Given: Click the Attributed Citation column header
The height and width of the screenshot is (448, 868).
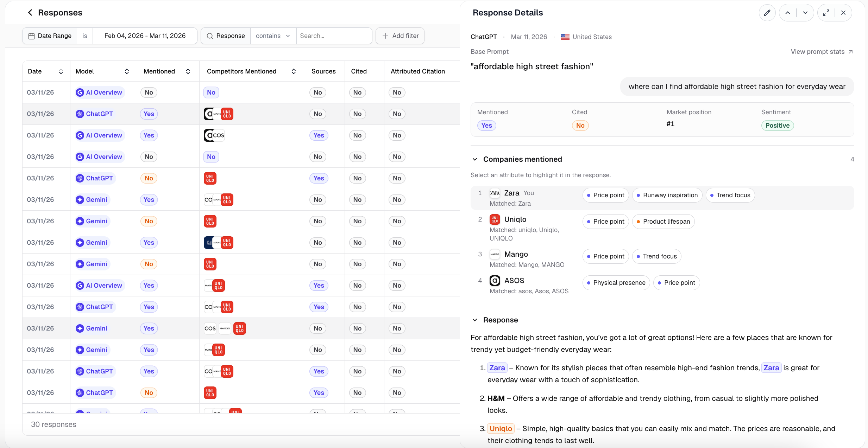Looking at the screenshot, I should (417, 71).
